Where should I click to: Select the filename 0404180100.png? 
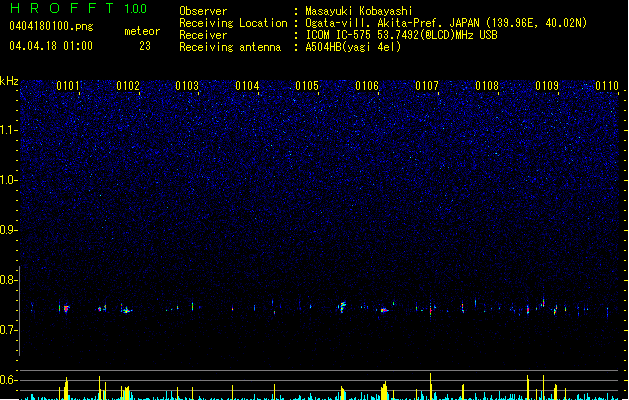pos(51,26)
